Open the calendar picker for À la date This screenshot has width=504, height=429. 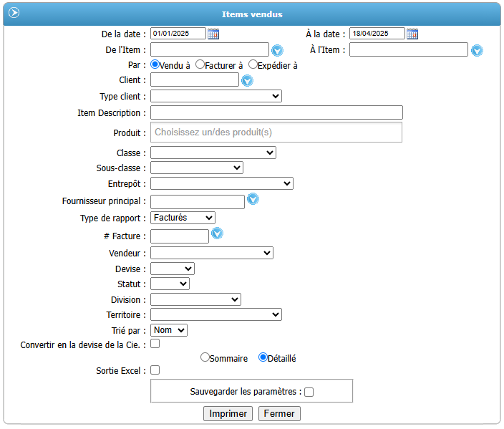412,34
